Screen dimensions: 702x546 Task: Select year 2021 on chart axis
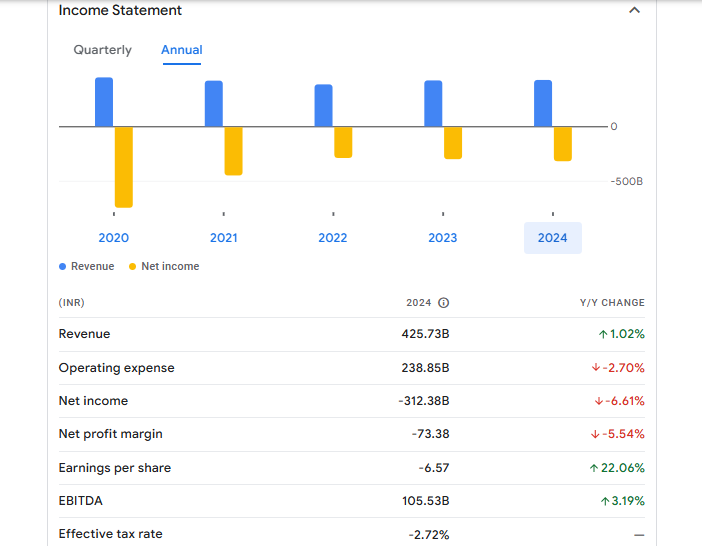pyautogui.click(x=223, y=238)
